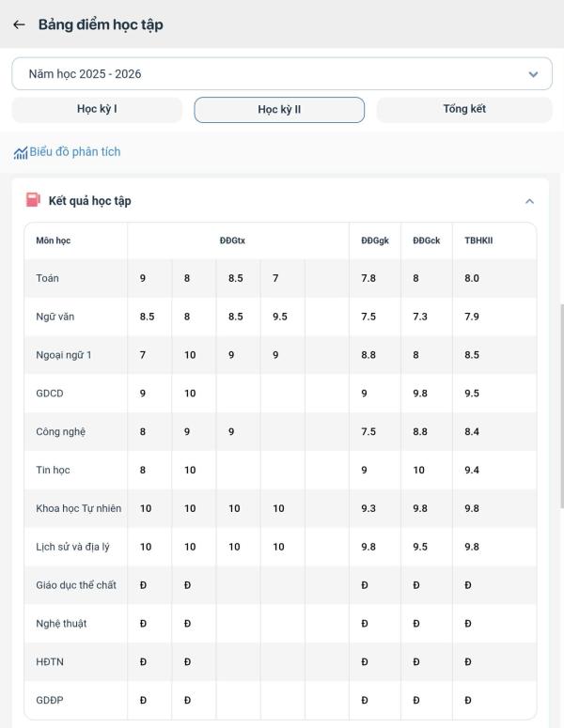Viewport: 564px width, 728px height.
Task: Collapse the Kết quả học tập section
Action: coord(529,201)
